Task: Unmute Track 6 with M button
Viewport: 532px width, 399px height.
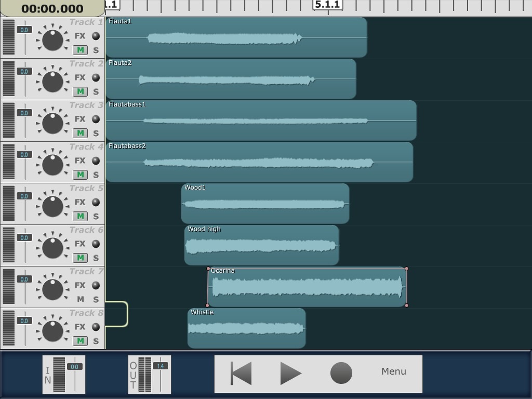Action: point(81,258)
